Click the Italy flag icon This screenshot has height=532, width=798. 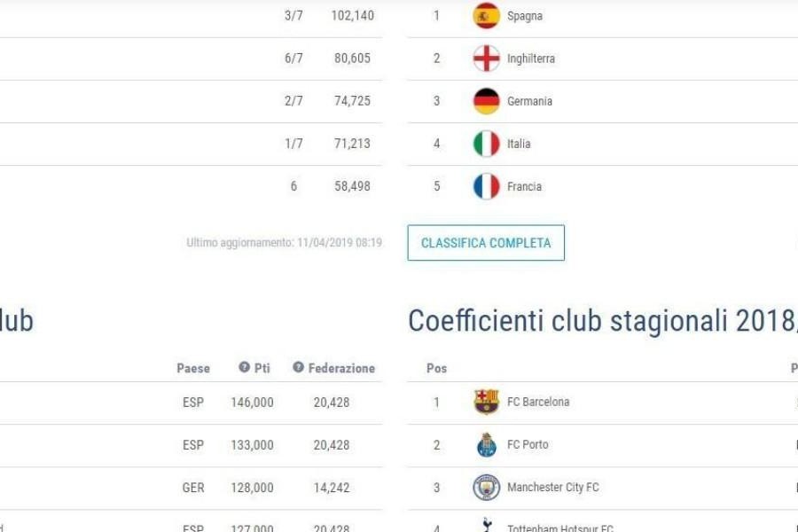coord(486,144)
